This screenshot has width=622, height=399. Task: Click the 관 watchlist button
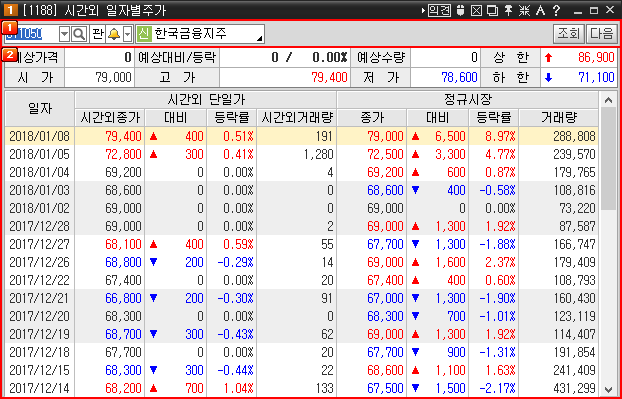pos(98,35)
